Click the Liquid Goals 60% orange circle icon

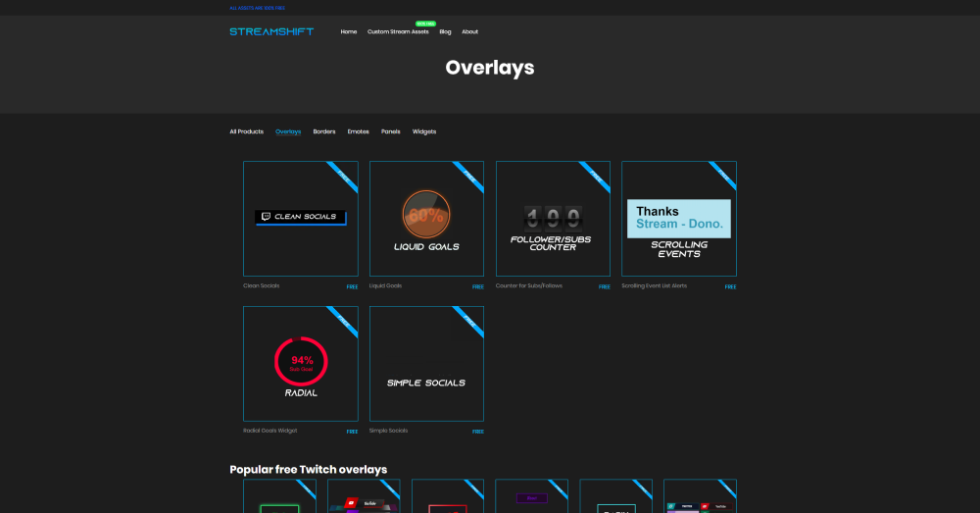425,214
